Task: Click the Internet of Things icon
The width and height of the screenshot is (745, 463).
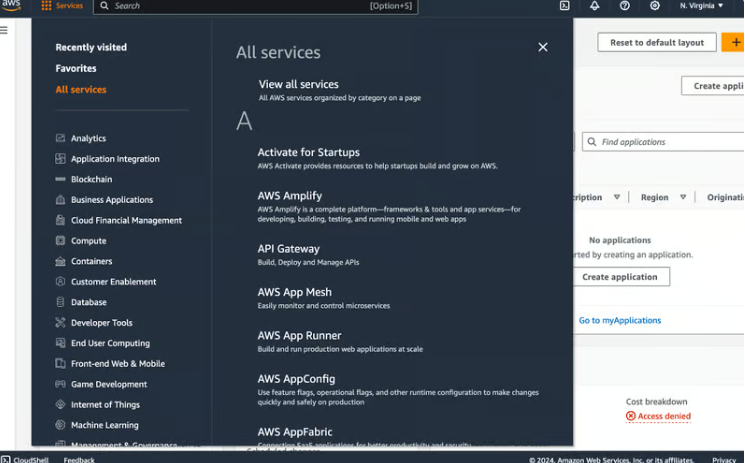Action: pos(60,404)
